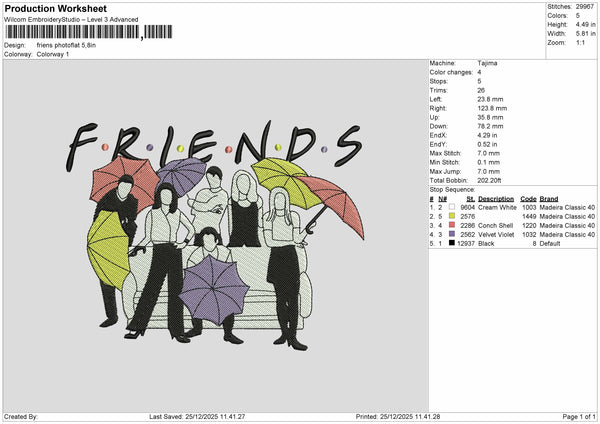The height and width of the screenshot is (424, 600).
Task: Click the Stops label
Action: [439, 81]
